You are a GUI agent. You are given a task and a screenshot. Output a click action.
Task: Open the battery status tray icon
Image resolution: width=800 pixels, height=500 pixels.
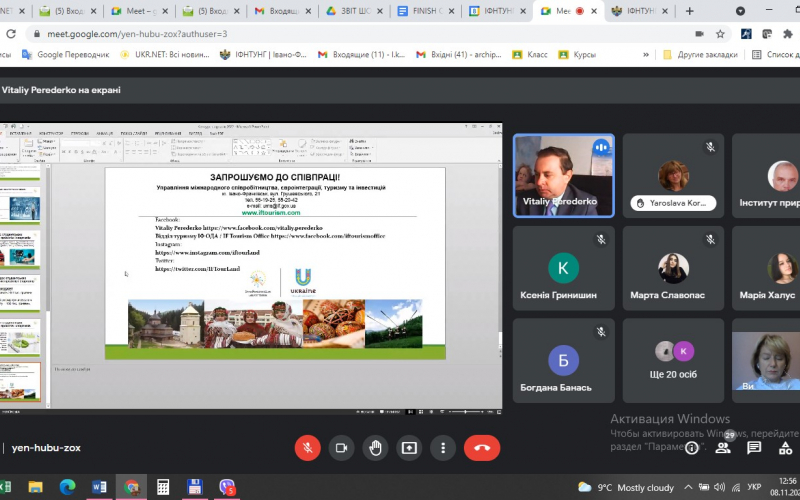(704, 487)
